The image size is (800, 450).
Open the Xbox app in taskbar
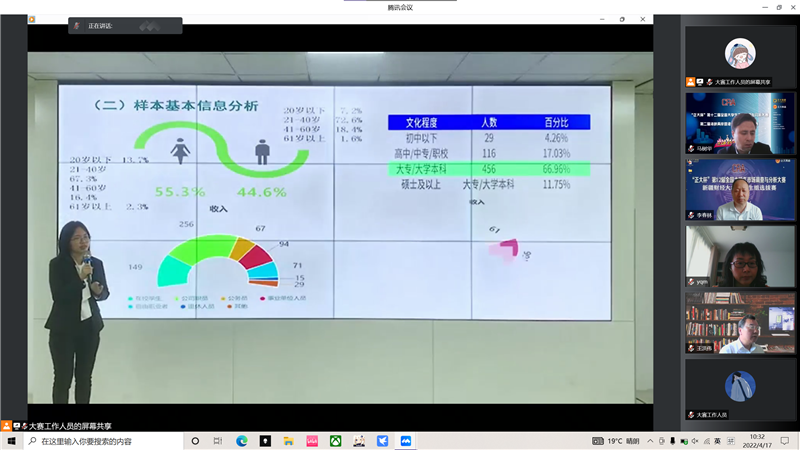(x=335, y=441)
